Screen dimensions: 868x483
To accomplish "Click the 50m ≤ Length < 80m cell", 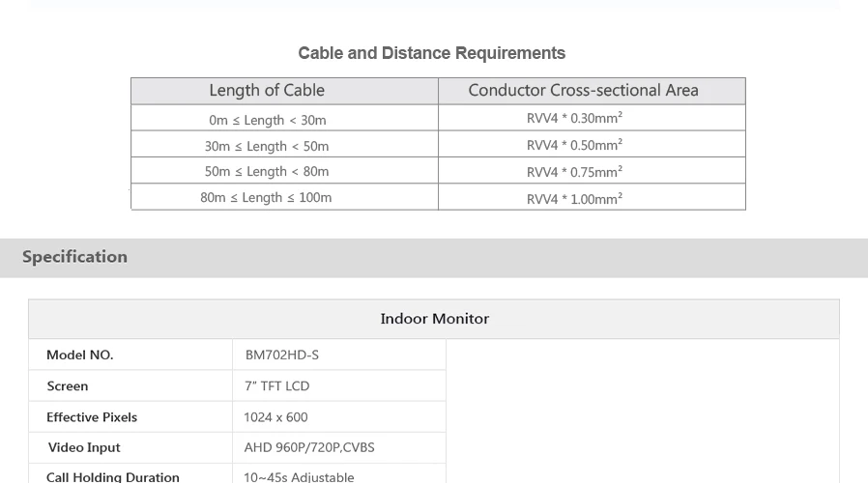I will tap(284, 170).
